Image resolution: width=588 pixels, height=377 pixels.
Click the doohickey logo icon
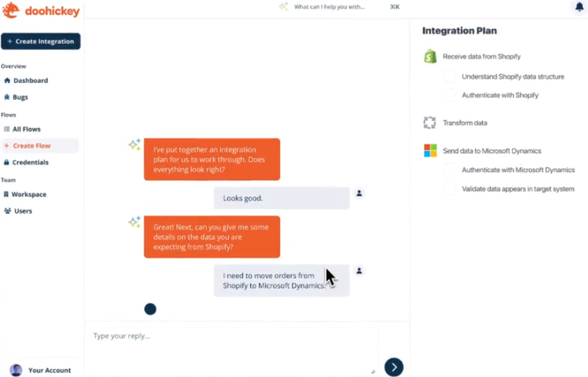11,11
